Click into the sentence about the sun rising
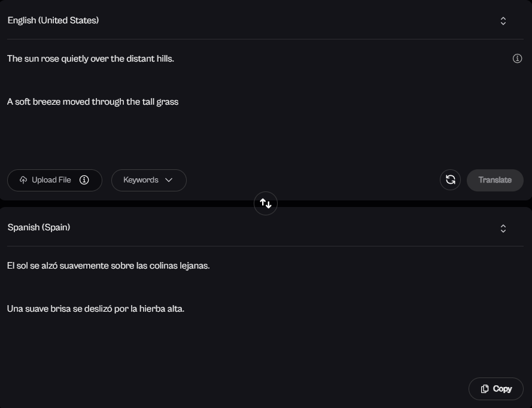The width and height of the screenshot is (532, 408). click(90, 59)
